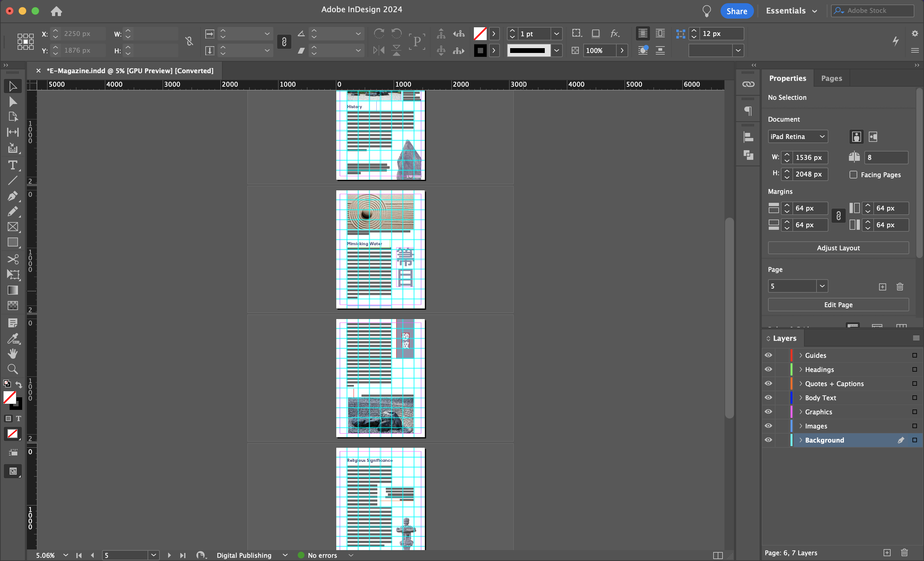Select the Scissors tool
Screen dimensions: 924x561
(13, 259)
